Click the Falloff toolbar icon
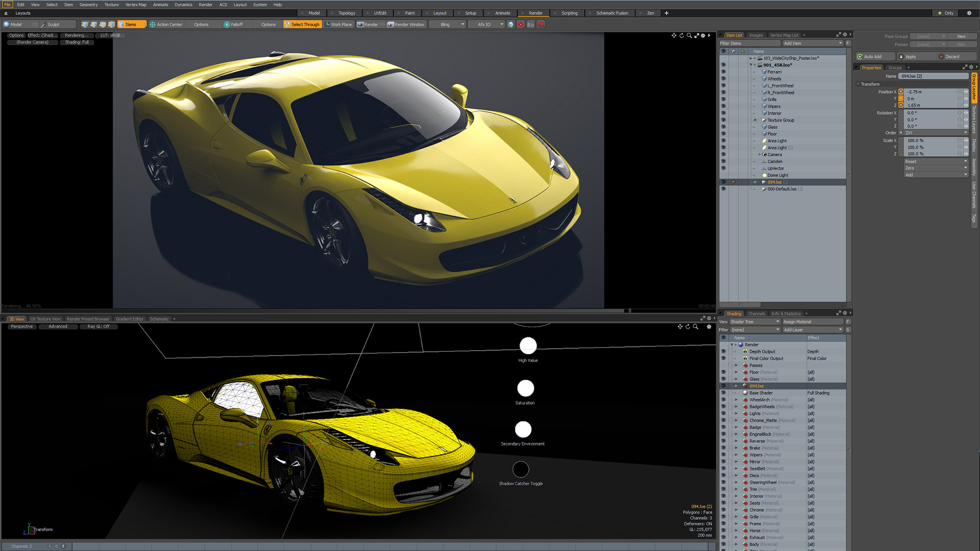 pos(227,24)
